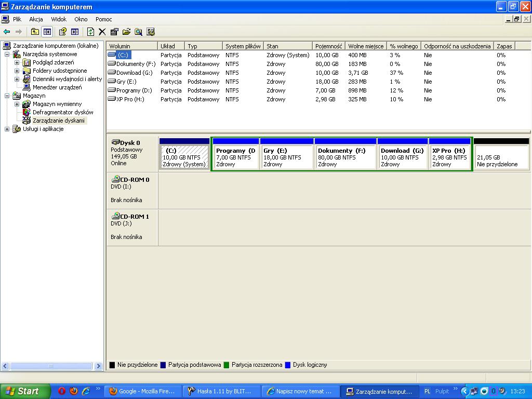The height and width of the screenshot is (399, 532).
Task: Expand the Podgląd zdarzeń node
Action: tap(17, 62)
